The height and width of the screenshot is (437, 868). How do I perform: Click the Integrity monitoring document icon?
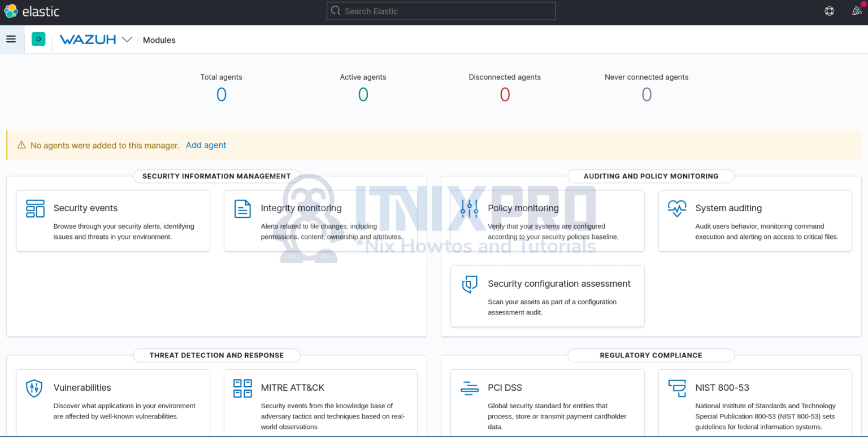[242, 208]
